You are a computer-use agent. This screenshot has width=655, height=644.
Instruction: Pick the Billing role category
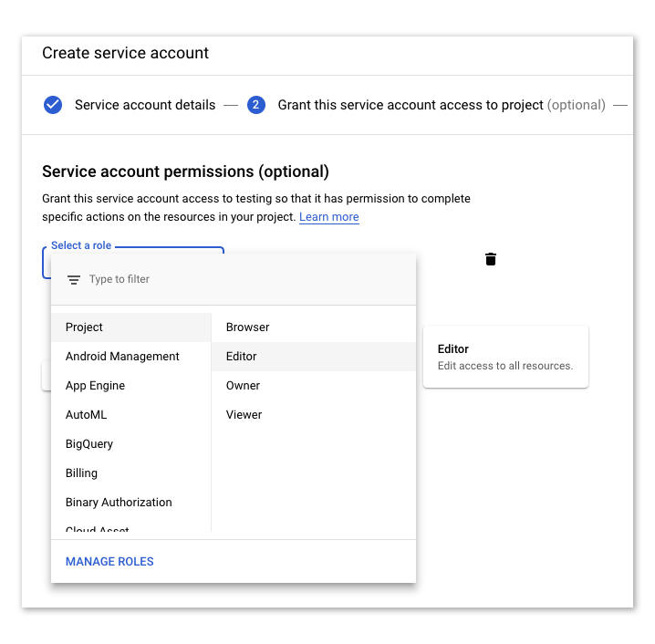[81, 473]
